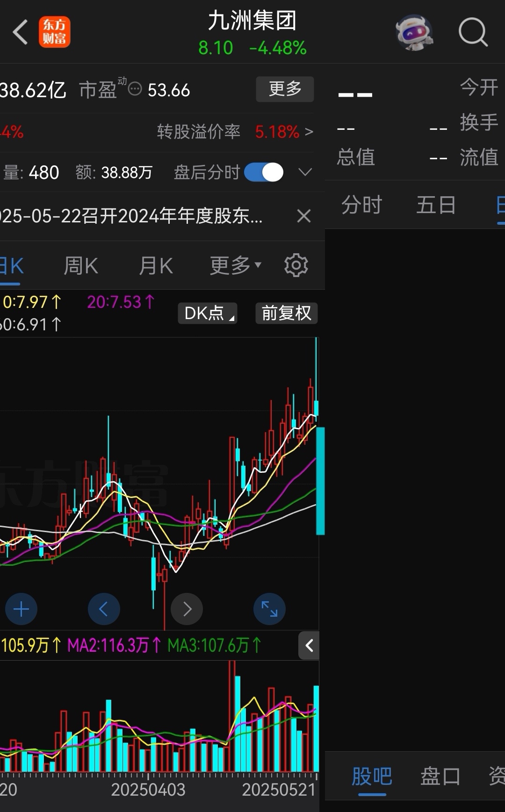The width and height of the screenshot is (505, 812).
Task: Go back using the top-left arrow
Action: tap(20, 32)
